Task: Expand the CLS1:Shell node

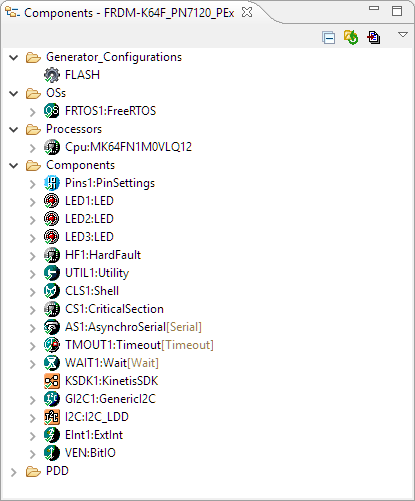Action: coord(32,292)
